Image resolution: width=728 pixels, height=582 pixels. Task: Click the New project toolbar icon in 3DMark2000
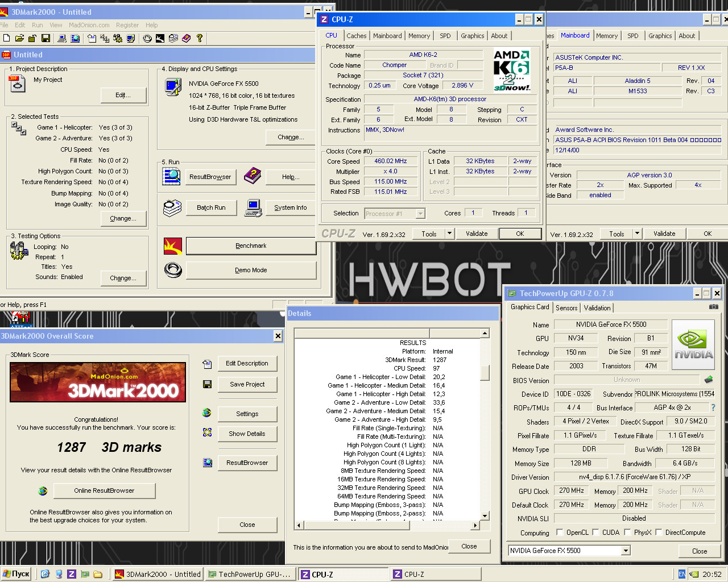6,38
